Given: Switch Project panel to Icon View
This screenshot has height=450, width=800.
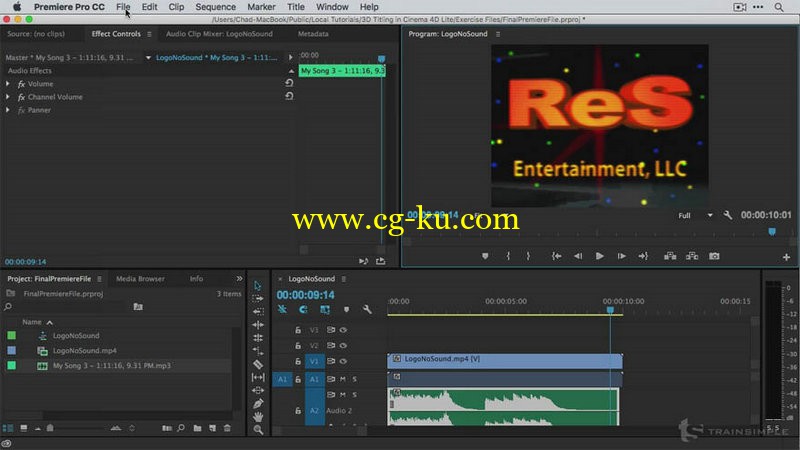Looking at the screenshot, I should click(23, 428).
